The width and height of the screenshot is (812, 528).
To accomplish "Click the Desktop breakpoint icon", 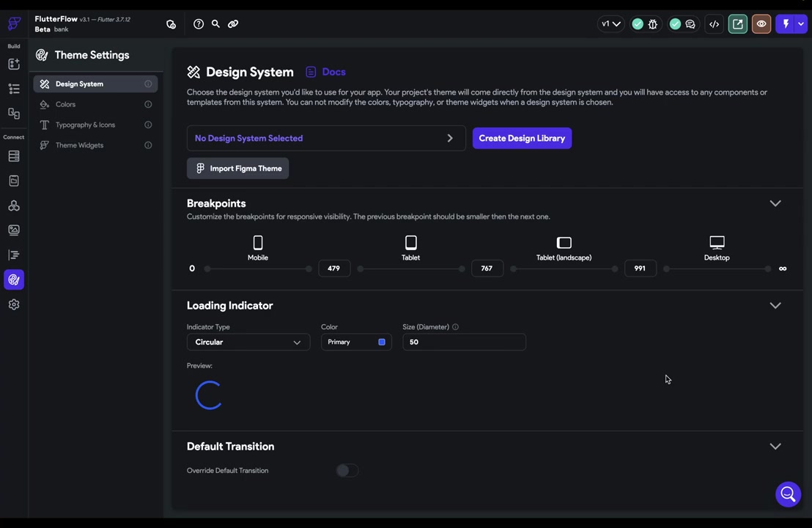I will click(x=717, y=243).
